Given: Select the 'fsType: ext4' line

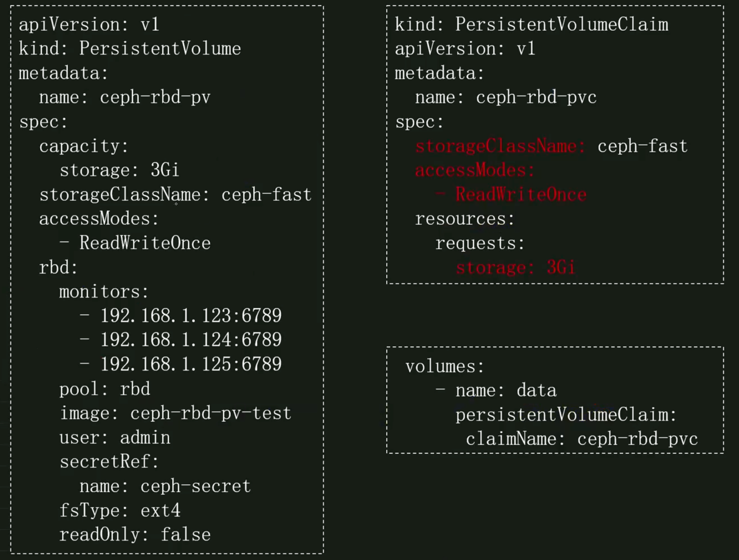Looking at the screenshot, I should [x=120, y=511].
